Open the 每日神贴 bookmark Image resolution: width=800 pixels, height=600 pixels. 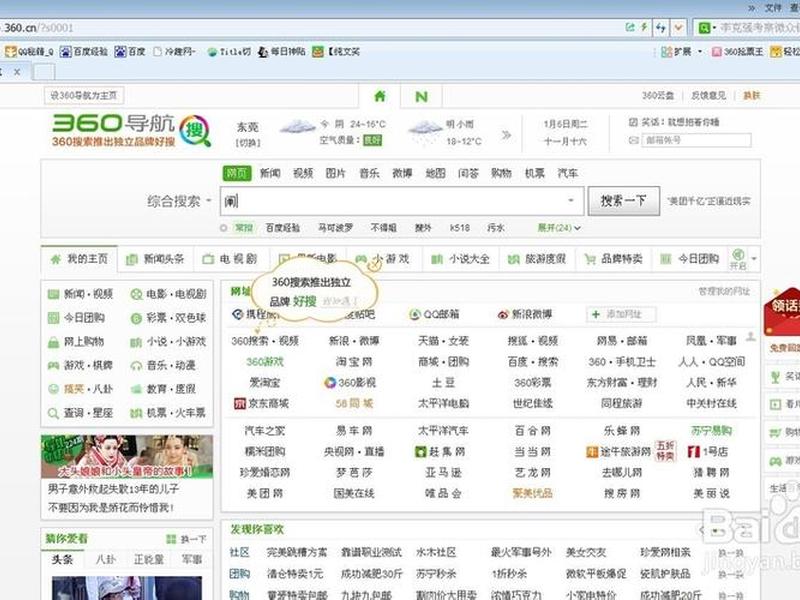click(x=282, y=52)
